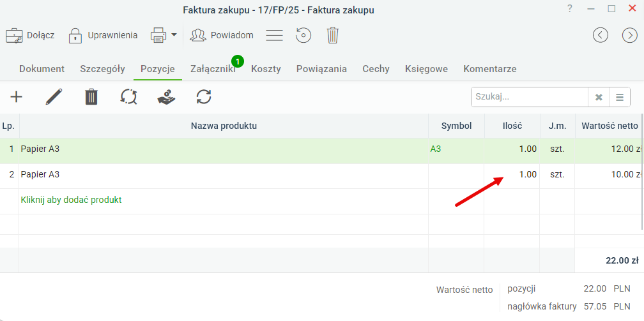Open the help question mark
Viewport: 644px width, 321px height.
(x=570, y=9)
